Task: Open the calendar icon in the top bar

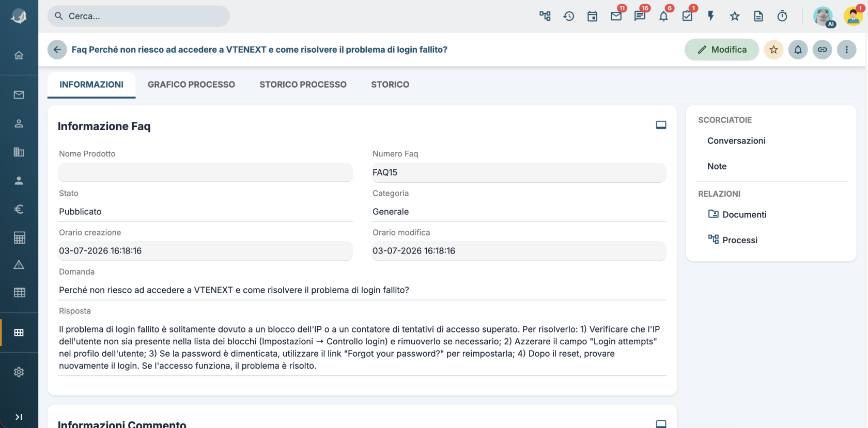Action: (x=593, y=16)
